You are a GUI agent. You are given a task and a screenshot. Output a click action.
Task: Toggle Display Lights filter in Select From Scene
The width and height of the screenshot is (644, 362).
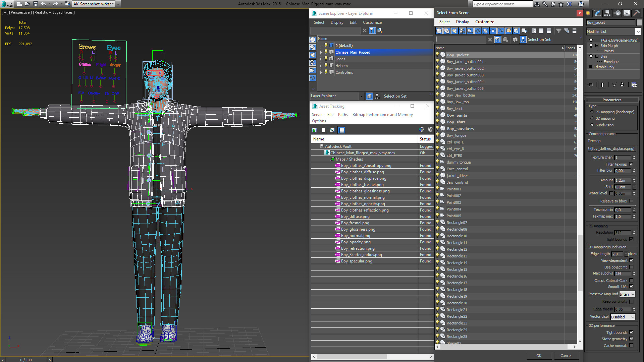(x=454, y=31)
